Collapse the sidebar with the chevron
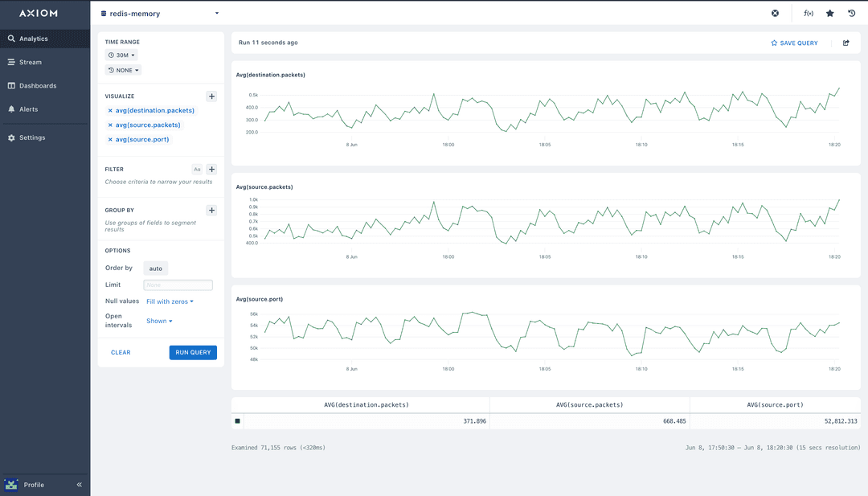Screen dimensions: 868x496 [x=79, y=485]
